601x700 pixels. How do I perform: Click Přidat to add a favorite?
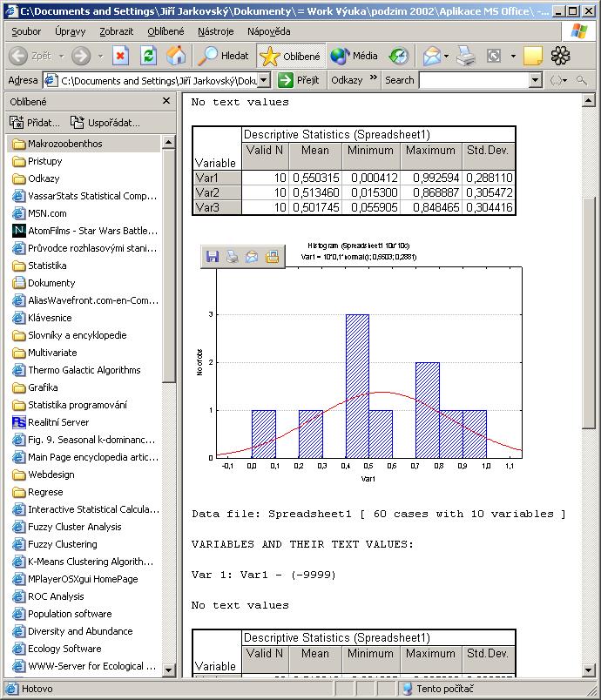click(35, 122)
